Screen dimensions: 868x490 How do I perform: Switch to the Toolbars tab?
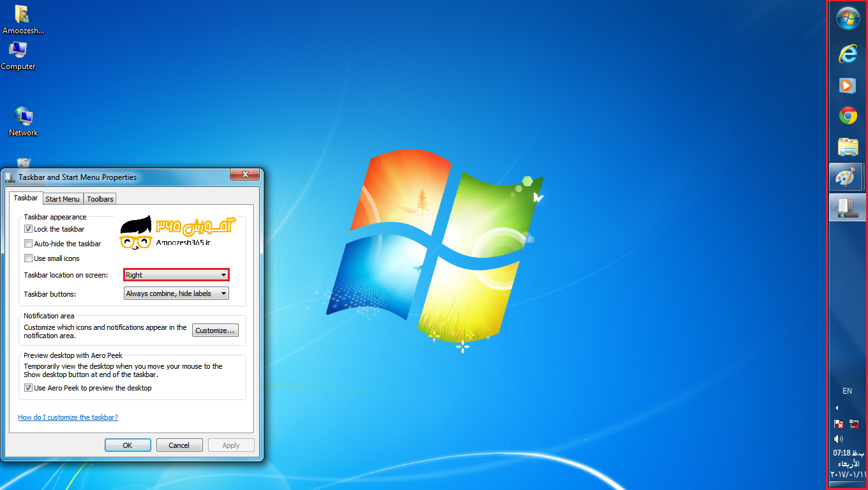point(100,199)
